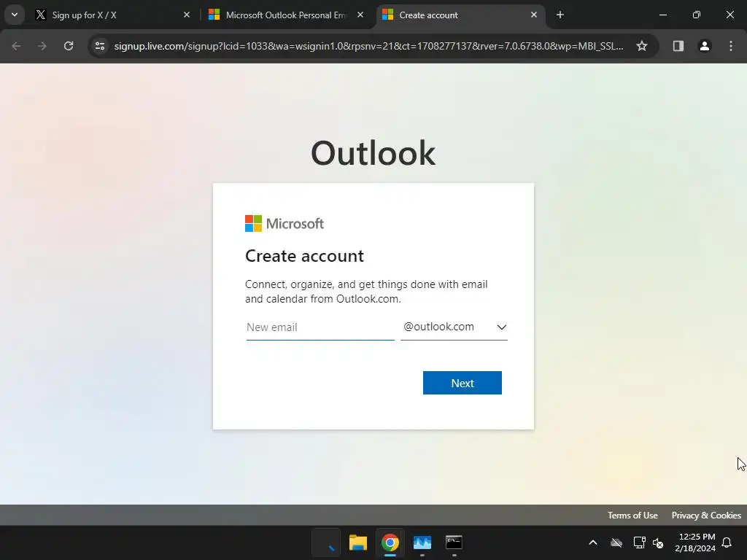The image size is (747, 560).
Task: Open the notifications bell icon
Action: pyautogui.click(x=727, y=542)
